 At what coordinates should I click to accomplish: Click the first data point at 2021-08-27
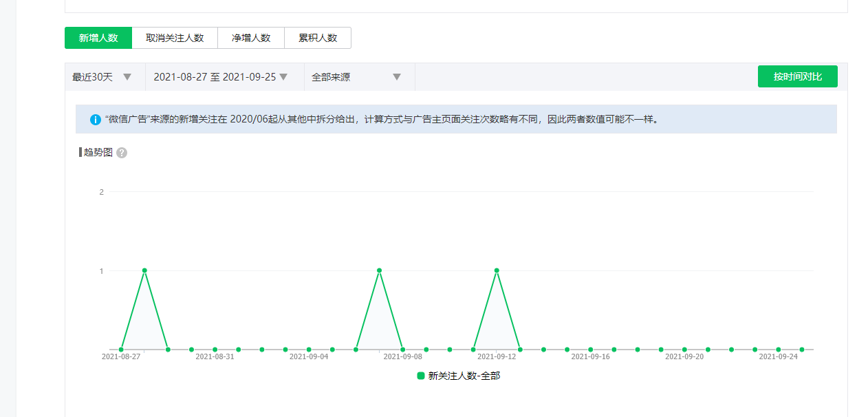point(121,350)
